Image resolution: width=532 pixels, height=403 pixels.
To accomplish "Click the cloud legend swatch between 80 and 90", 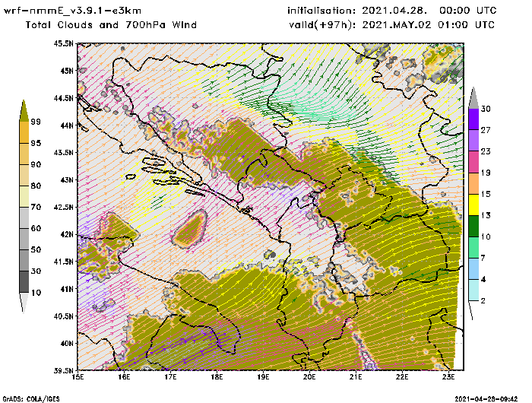I will (24, 175).
